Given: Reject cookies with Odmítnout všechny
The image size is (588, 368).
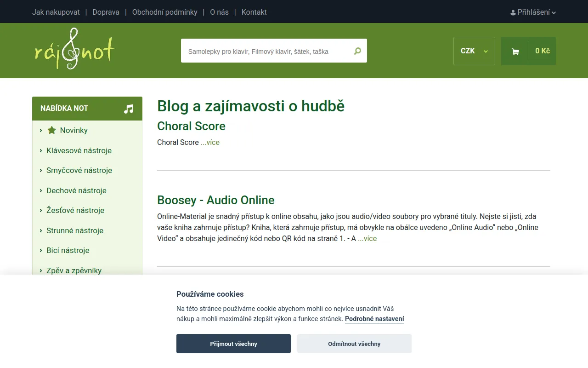Looking at the screenshot, I should [354, 344].
